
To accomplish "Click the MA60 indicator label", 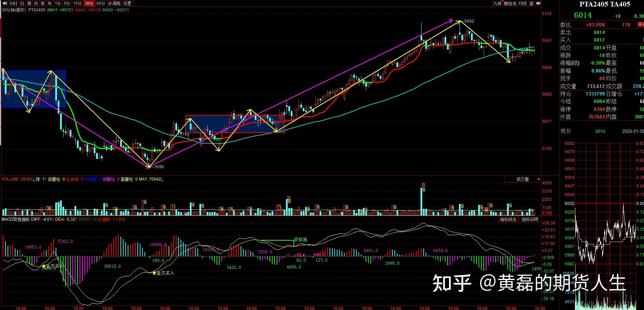I will click(x=116, y=10).
